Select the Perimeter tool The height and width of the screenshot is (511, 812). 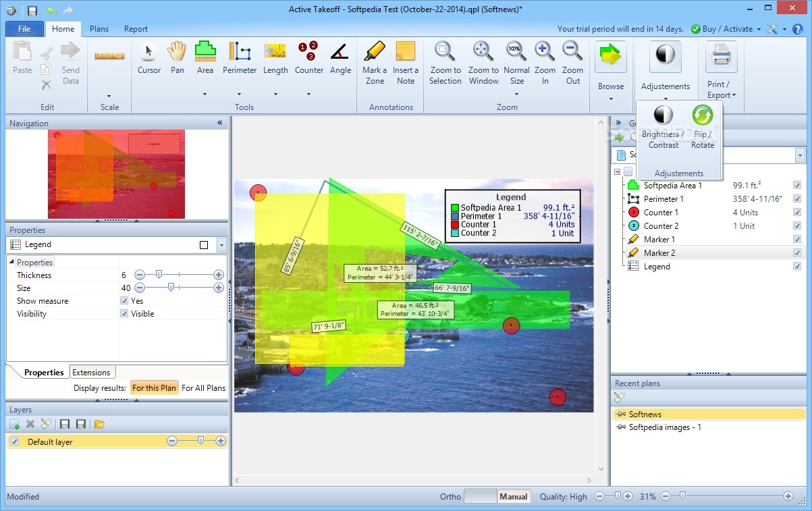pyautogui.click(x=240, y=59)
